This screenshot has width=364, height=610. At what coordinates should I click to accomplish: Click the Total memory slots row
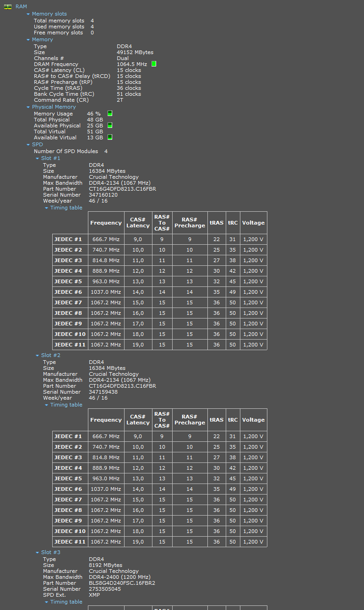[x=64, y=21]
